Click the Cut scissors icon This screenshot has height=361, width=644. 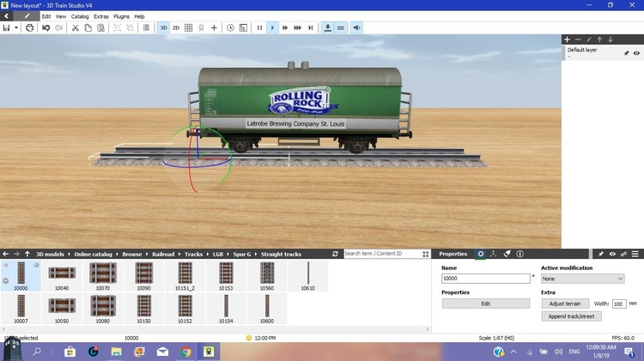[x=75, y=27]
